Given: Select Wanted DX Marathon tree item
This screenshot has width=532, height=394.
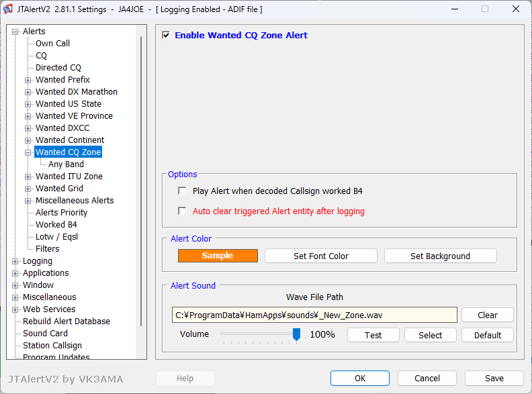Looking at the screenshot, I should (x=77, y=92).
